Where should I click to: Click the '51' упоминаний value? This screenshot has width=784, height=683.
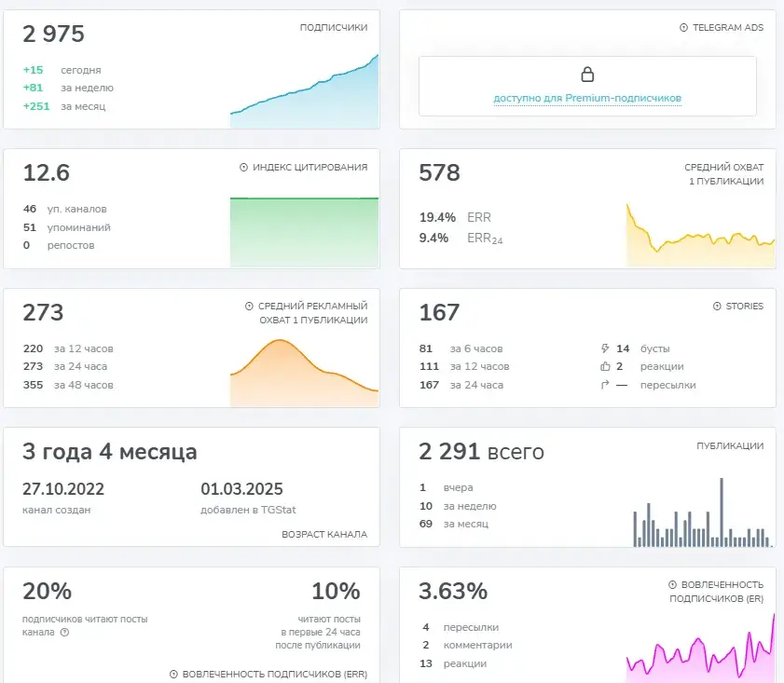(x=30, y=227)
